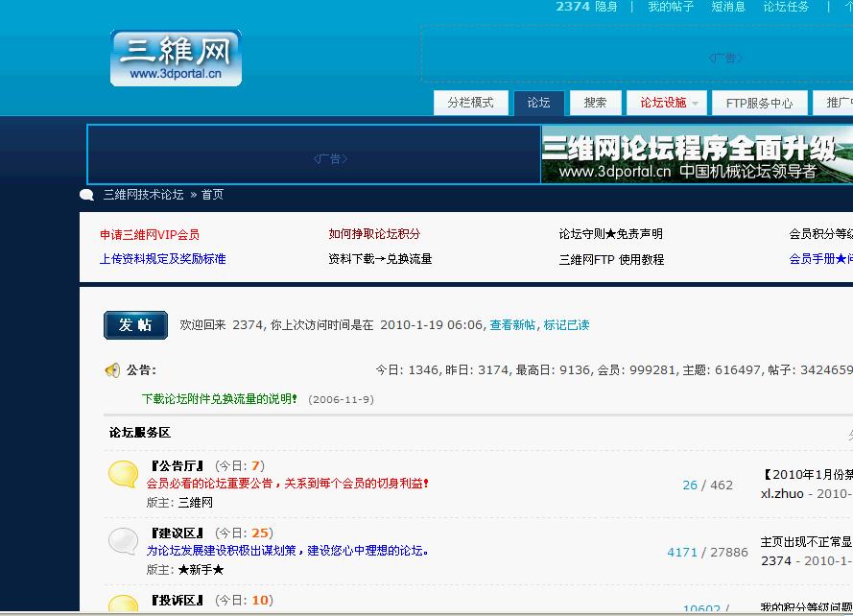Click the 查看新帖 link
Screen dimensions: 853x616
(512, 325)
